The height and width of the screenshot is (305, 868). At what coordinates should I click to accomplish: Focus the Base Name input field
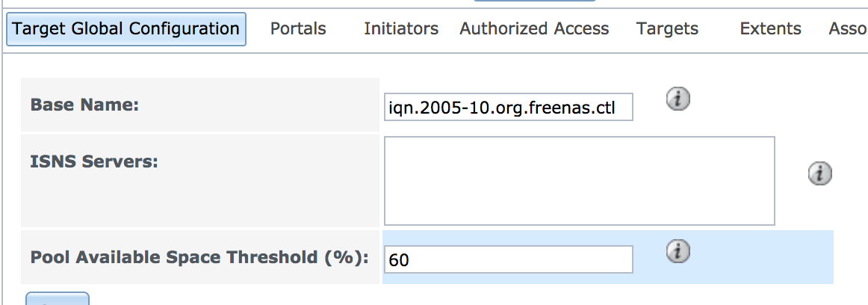click(508, 107)
